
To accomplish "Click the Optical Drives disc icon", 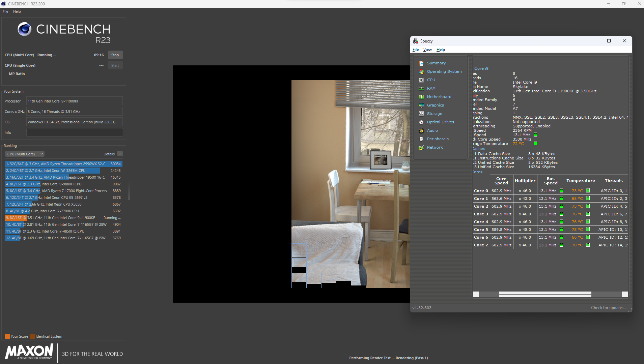I will (421, 122).
